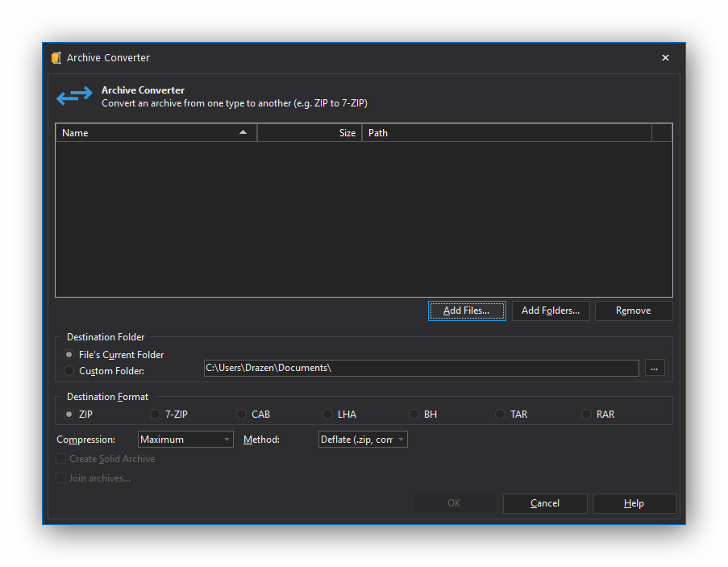
Task: Click the Add Files button
Action: (x=467, y=311)
